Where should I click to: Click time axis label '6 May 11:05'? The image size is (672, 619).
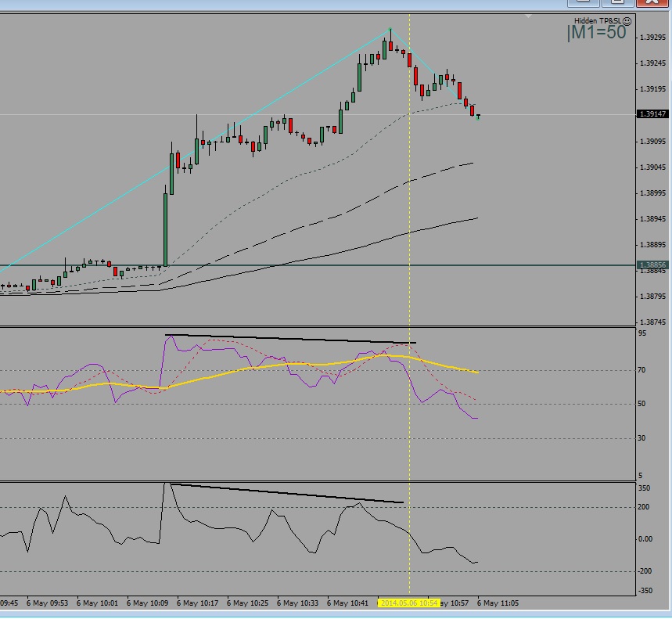click(498, 603)
